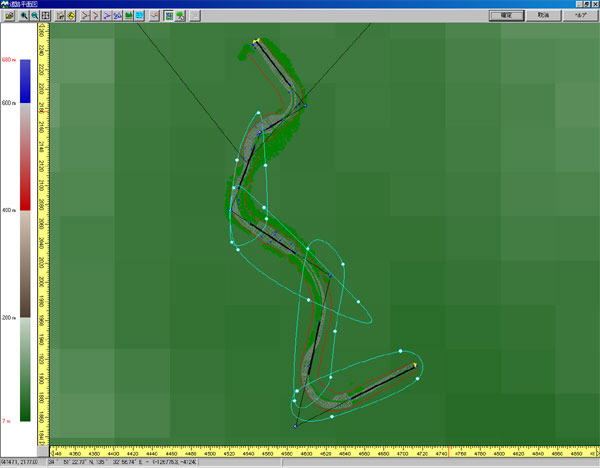Toggle the pressed green grid display button

pyautogui.click(x=169, y=16)
